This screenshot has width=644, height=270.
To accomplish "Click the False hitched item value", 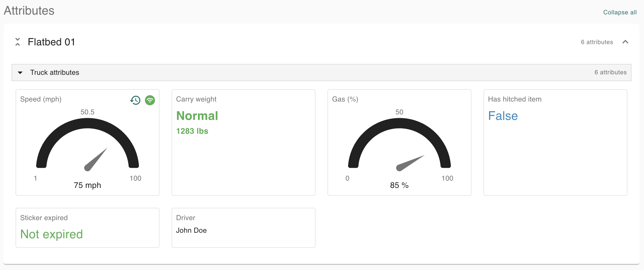I will [x=503, y=116].
